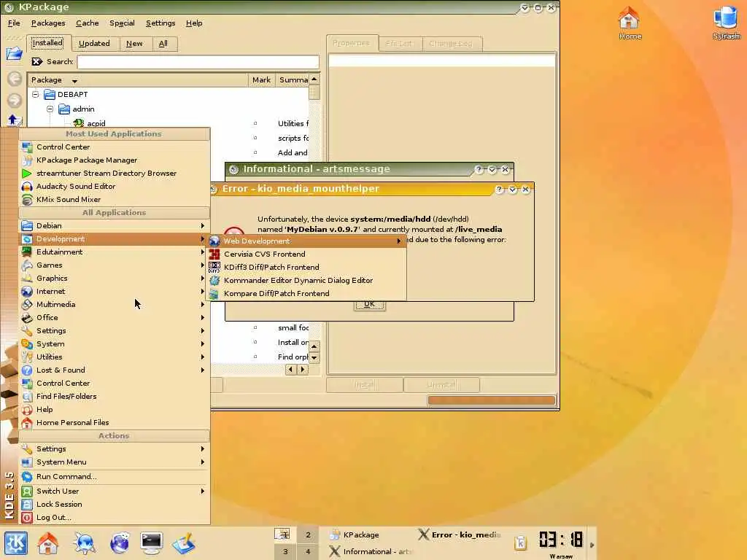Open the Packages menu
Viewport: 747px width, 560px height.
(48, 23)
